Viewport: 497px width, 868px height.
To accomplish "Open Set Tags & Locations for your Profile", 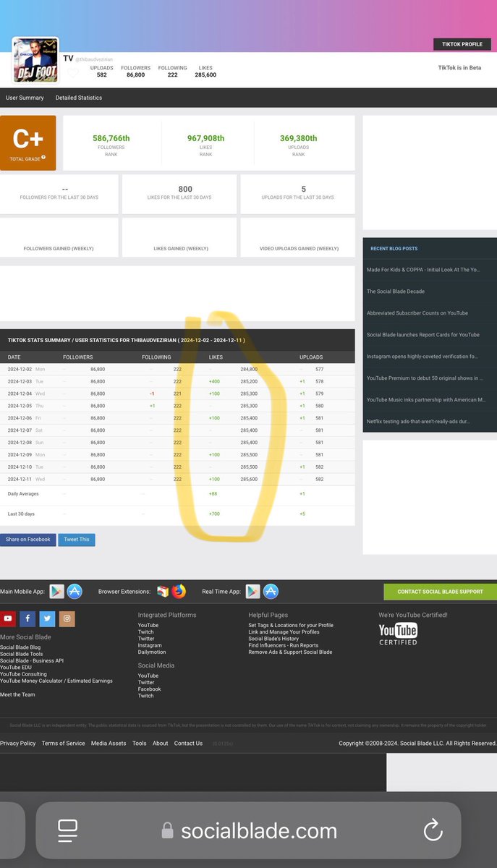I will 291,625.
